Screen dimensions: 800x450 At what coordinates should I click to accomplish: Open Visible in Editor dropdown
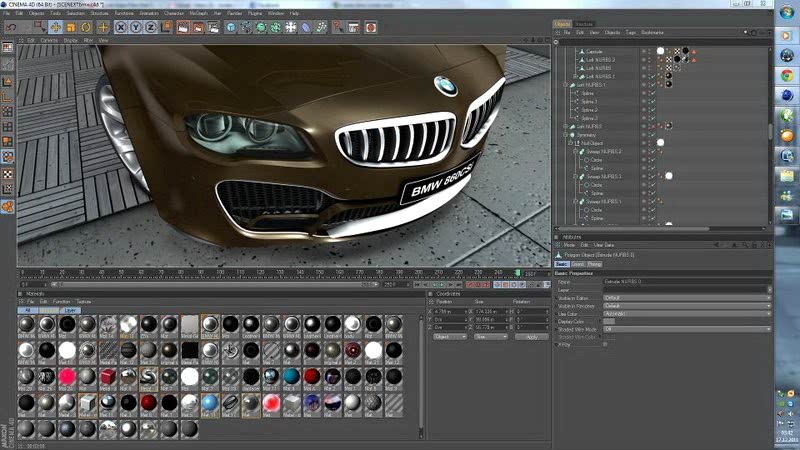[x=687, y=297]
